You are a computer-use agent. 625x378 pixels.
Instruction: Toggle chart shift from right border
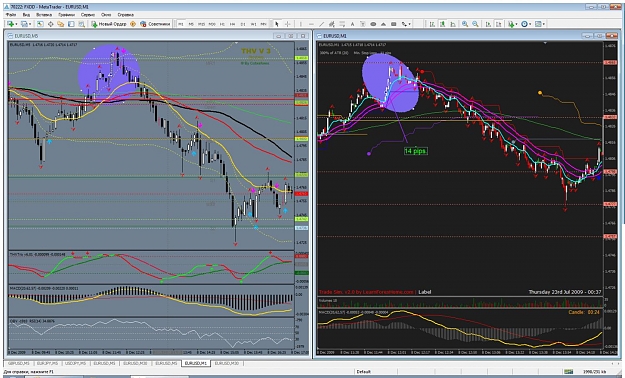[498, 24]
